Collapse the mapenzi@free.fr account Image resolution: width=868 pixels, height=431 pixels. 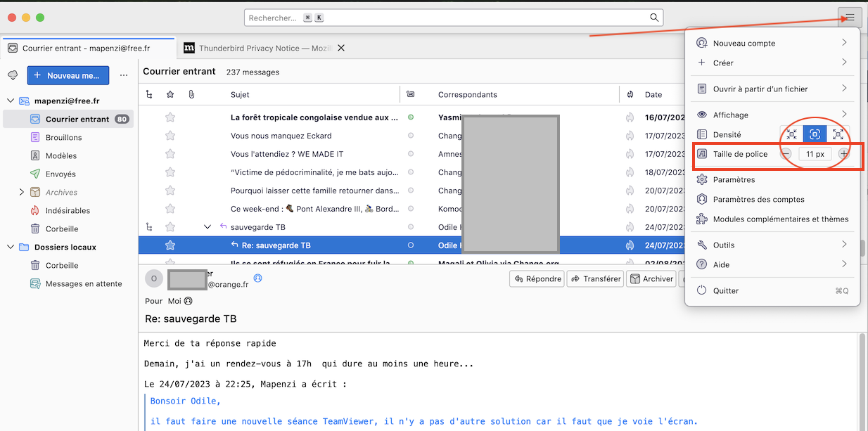coord(10,101)
